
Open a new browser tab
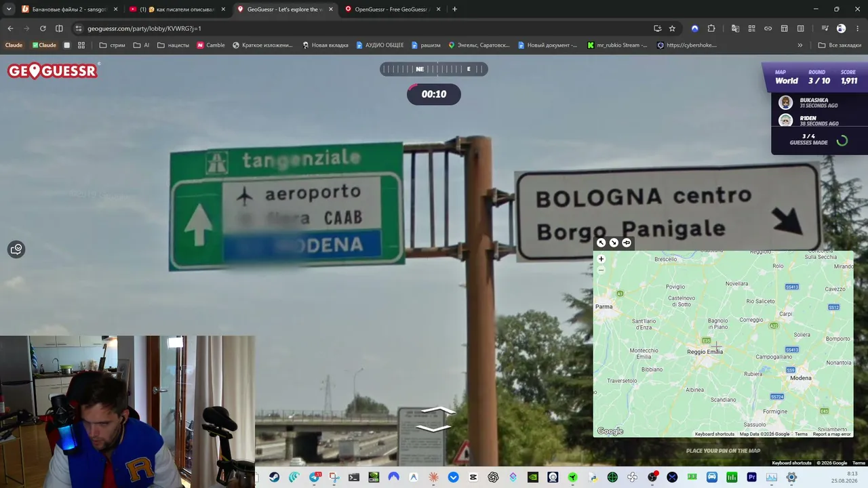click(454, 9)
